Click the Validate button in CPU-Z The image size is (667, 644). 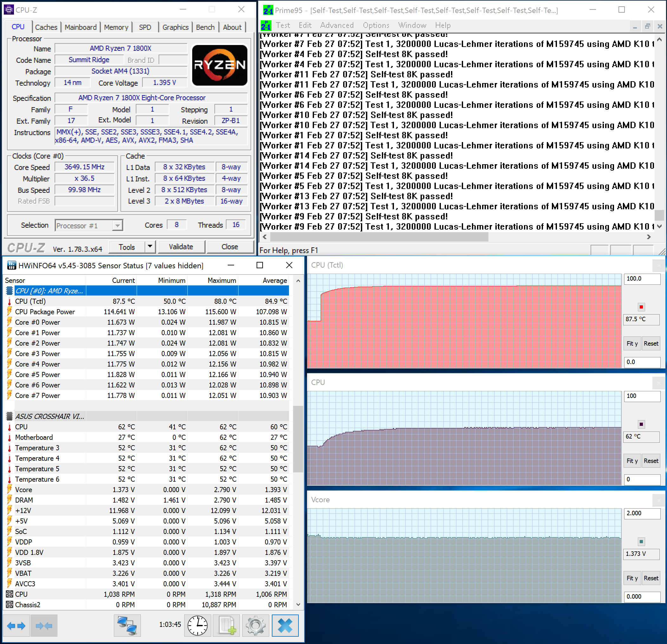(181, 247)
